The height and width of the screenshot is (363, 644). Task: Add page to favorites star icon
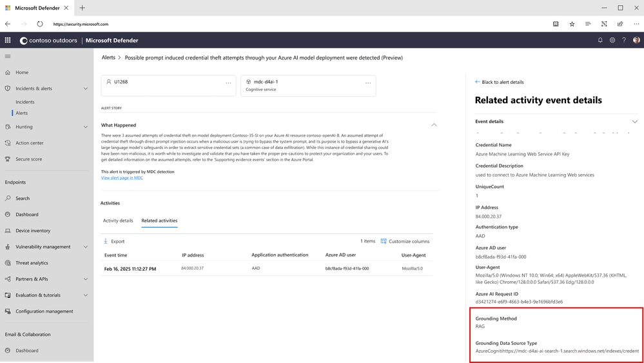[572, 24]
